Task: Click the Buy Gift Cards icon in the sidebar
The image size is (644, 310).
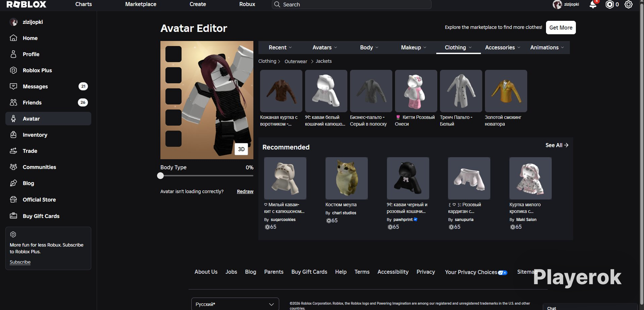Action: [x=13, y=216]
